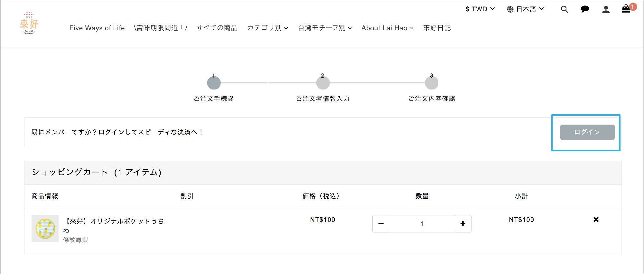Screen dimensions: 644x274
Task: Decrease quantity with the minus button
Action: click(x=381, y=223)
